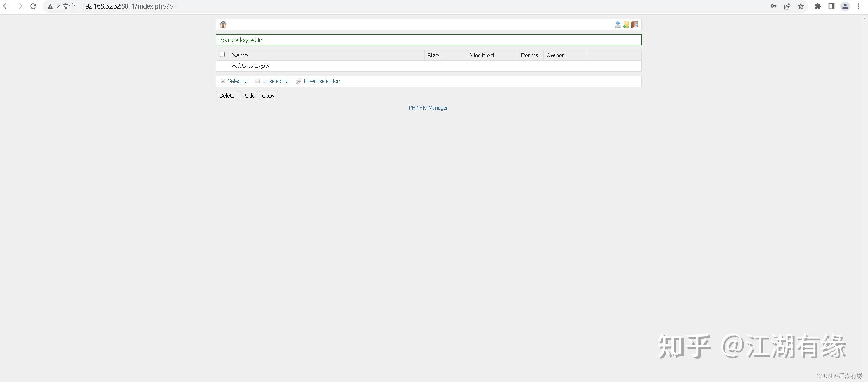Click the home icon in the file manager toolbar
This screenshot has width=868, height=382.
[223, 24]
